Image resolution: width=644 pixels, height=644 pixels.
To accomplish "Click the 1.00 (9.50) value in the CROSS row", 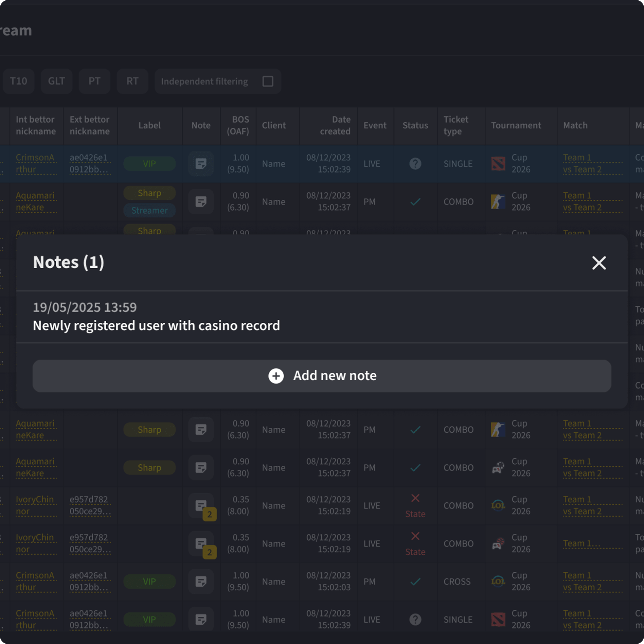I will click(238, 582).
